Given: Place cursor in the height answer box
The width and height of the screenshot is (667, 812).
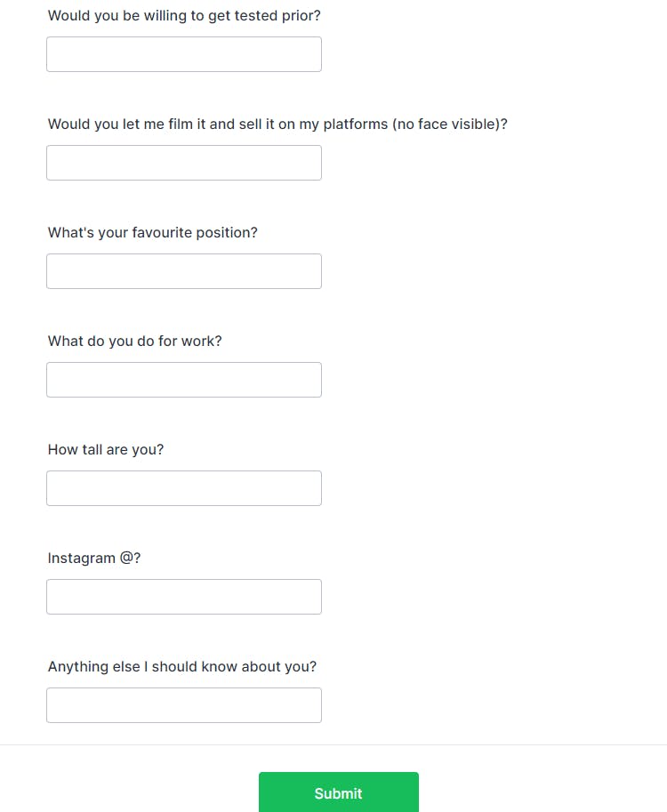Looking at the screenshot, I should point(183,488).
